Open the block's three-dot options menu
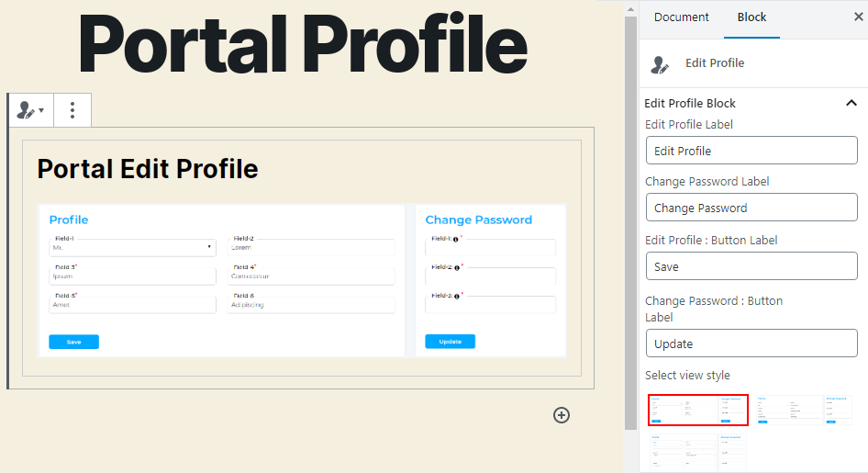 pyautogui.click(x=72, y=110)
